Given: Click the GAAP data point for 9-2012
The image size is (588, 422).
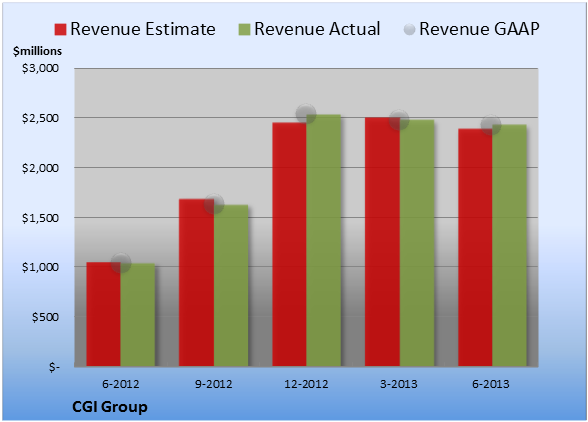Looking at the screenshot, I should pos(214,204).
